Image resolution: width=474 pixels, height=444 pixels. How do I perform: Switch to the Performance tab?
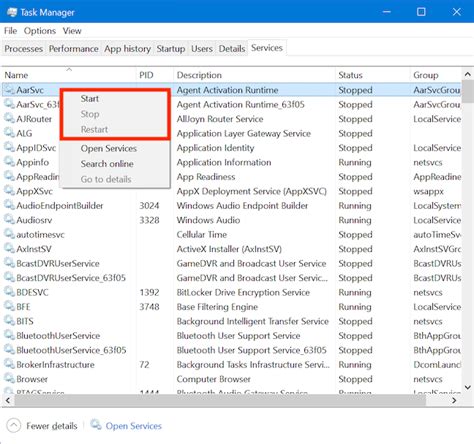pyautogui.click(x=74, y=49)
